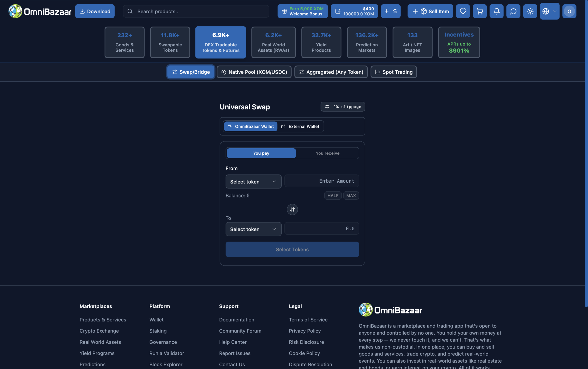Focus the Search products field
Image resolution: width=588 pixels, height=369 pixels.
(196, 11)
